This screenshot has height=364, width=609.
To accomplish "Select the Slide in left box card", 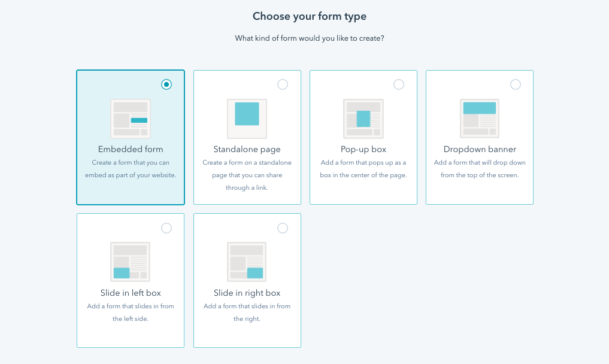I will (130, 280).
